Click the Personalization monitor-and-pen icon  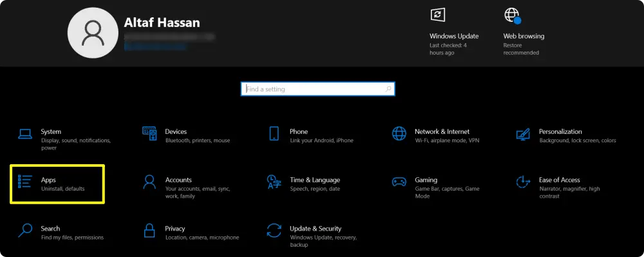click(x=523, y=134)
